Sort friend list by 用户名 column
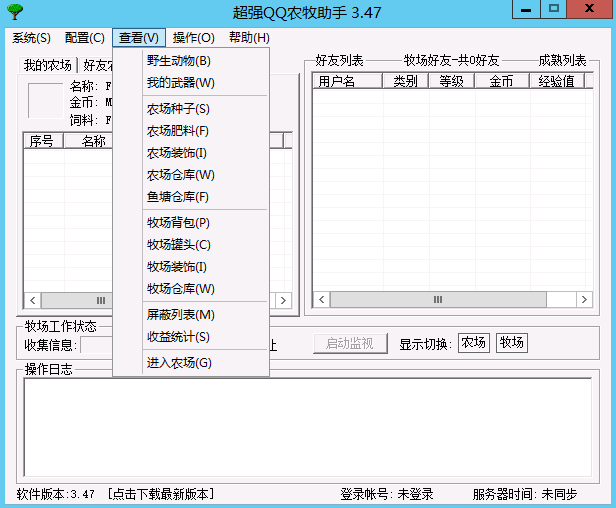 (347, 81)
